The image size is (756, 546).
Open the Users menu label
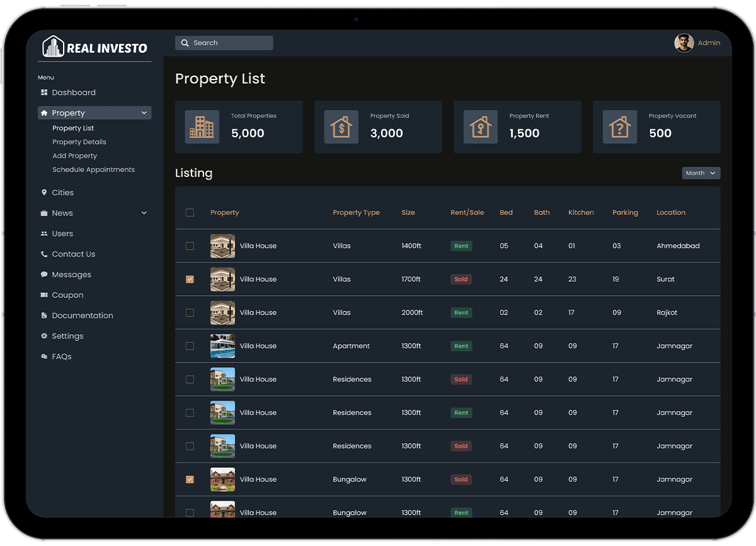pos(62,233)
